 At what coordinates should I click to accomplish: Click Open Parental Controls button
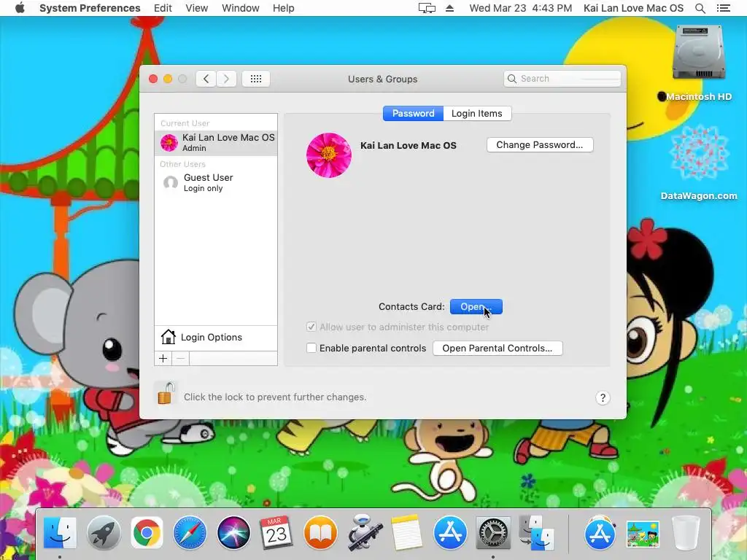[x=498, y=348]
